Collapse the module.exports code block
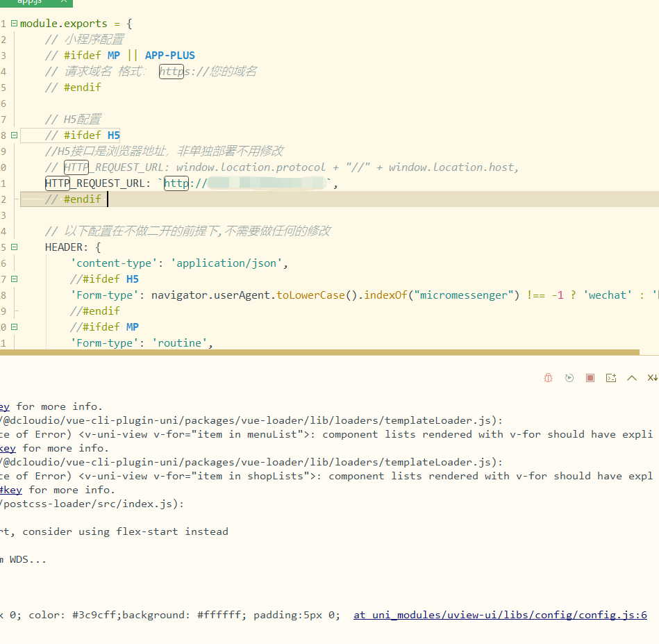 (x=15, y=24)
